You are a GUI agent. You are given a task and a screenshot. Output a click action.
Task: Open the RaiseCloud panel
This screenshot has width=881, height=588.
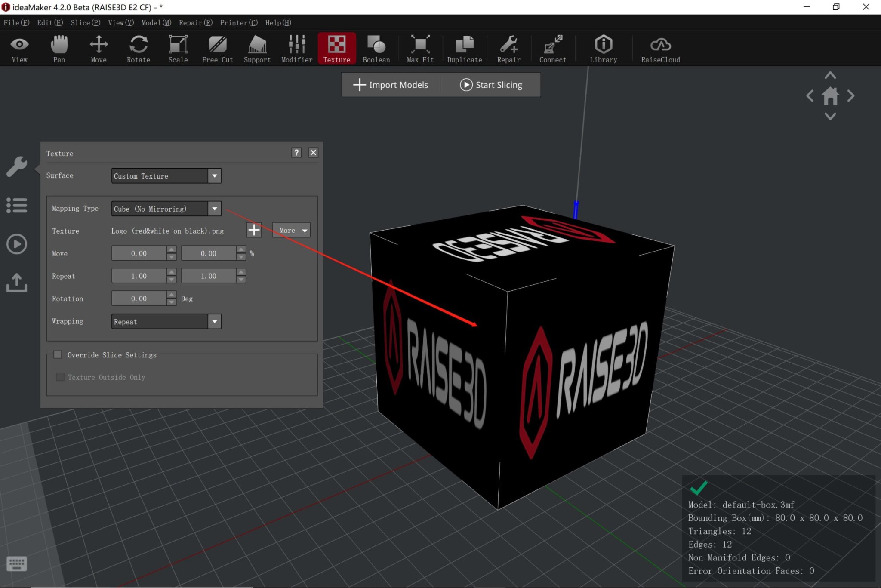pos(660,49)
